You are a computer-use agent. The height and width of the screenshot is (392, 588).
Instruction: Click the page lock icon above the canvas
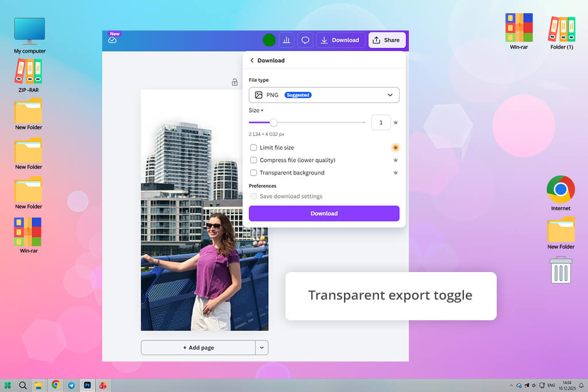[235, 82]
